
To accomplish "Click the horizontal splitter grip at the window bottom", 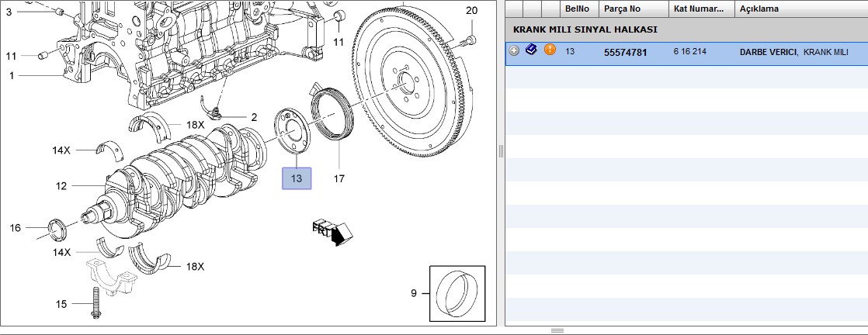I will click(557, 330).
